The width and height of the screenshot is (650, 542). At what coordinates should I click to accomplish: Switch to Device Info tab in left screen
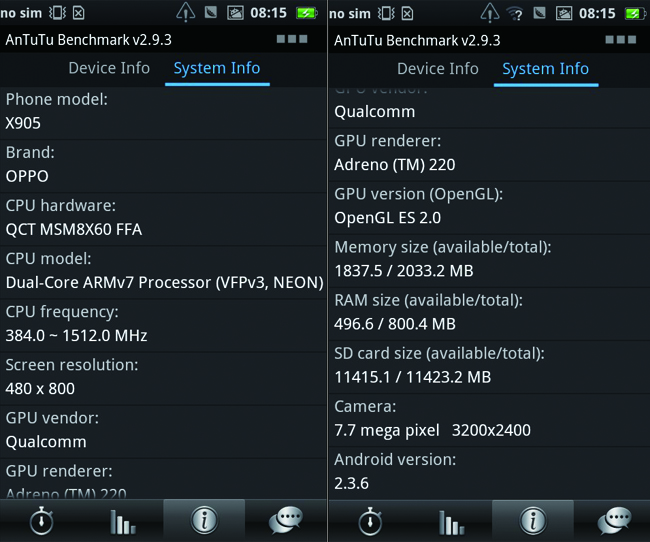pos(109,68)
